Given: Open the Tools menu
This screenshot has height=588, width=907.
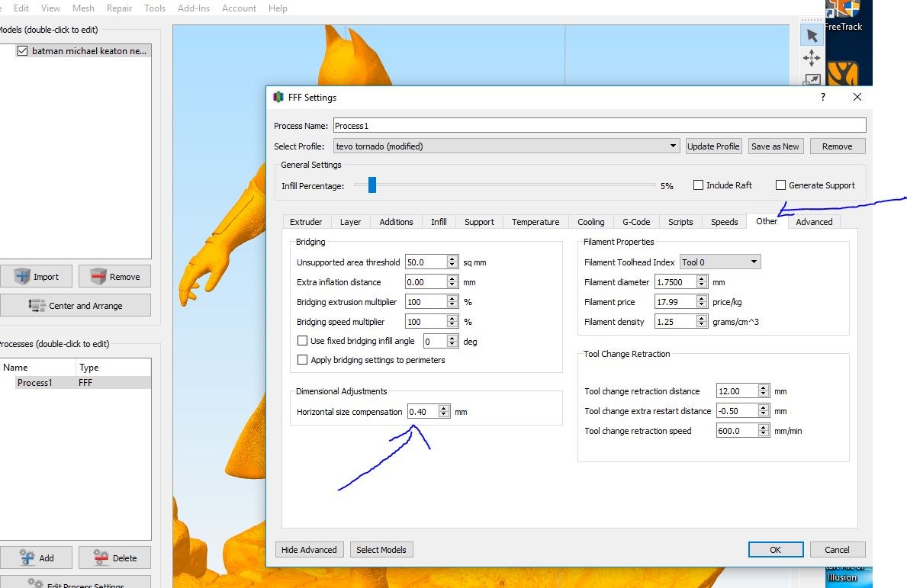Looking at the screenshot, I should 155,8.
